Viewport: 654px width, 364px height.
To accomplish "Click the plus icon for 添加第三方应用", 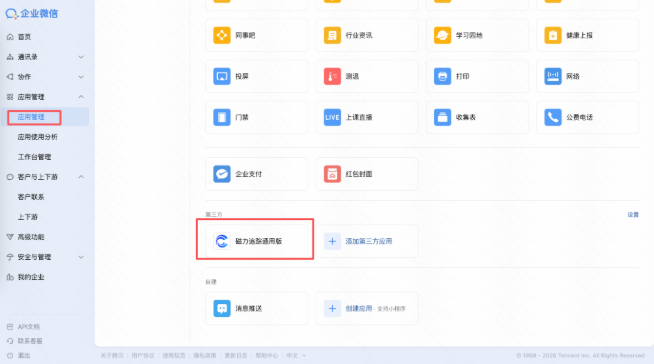I will click(332, 241).
